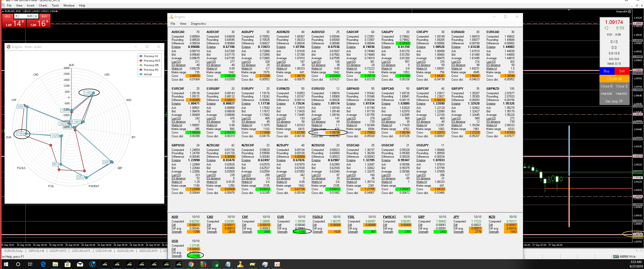The image size is (644, 269).
Task: Open the gold trophy taskbar icon
Action: point(240,264)
